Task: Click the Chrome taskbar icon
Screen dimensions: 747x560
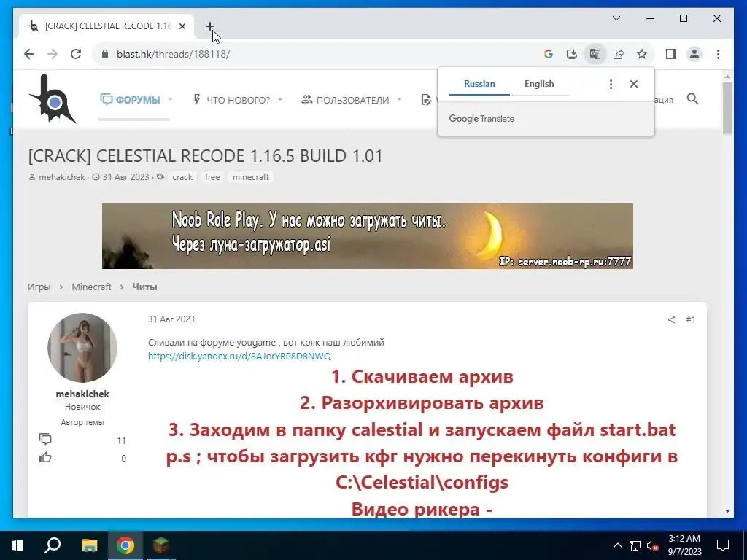Action: tap(125, 545)
